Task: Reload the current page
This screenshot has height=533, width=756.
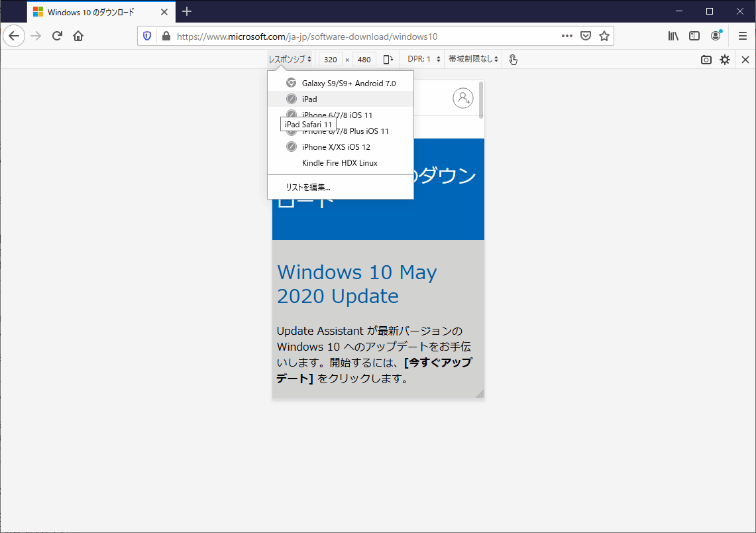Action: (x=58, y=36)
